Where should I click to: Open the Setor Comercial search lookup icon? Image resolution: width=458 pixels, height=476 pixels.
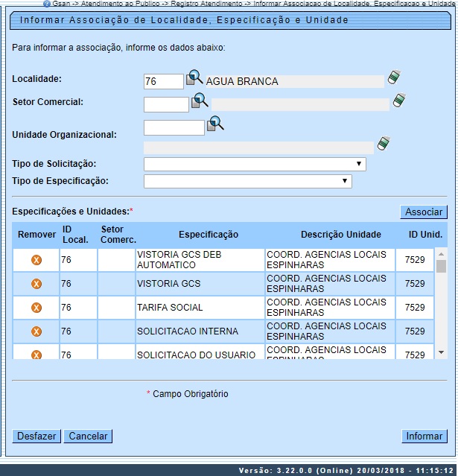tap(199, 101)
